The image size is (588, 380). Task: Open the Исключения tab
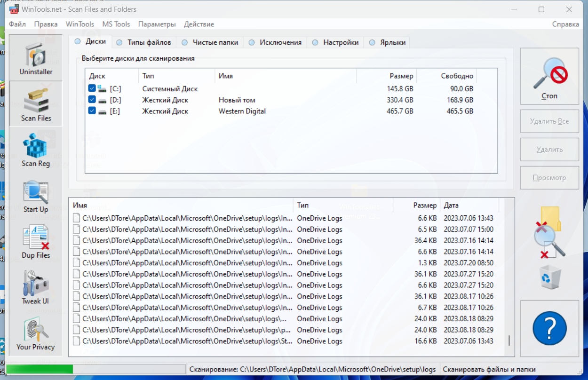tap(275, 42)
